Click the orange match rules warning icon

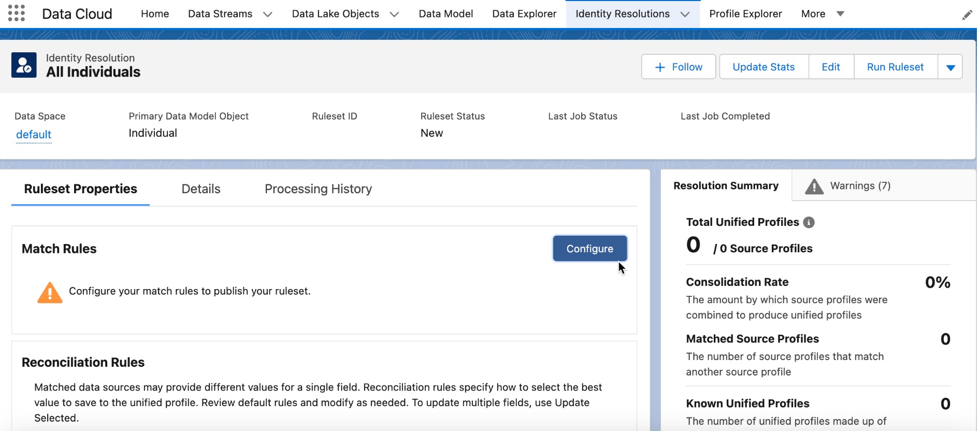point(50,293)
